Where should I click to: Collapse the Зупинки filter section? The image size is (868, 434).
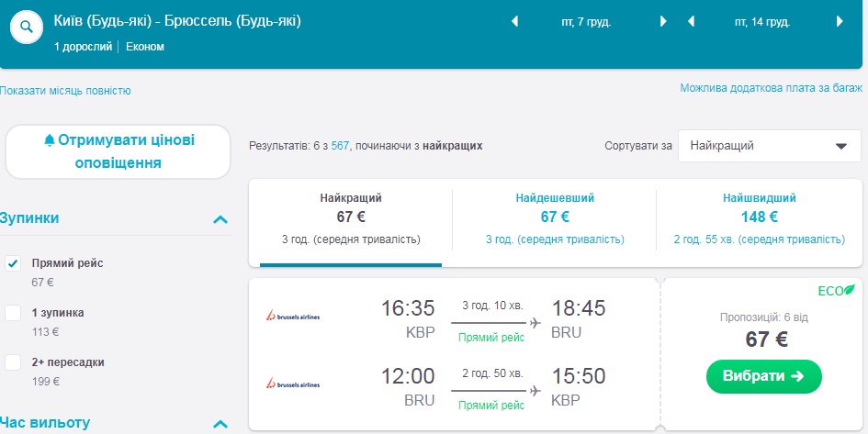[x=220, y=219]
